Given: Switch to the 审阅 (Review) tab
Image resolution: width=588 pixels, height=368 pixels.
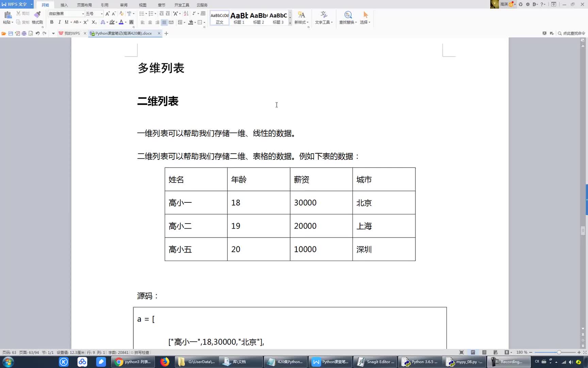Looking at the screenshot, I should [124, 5].
